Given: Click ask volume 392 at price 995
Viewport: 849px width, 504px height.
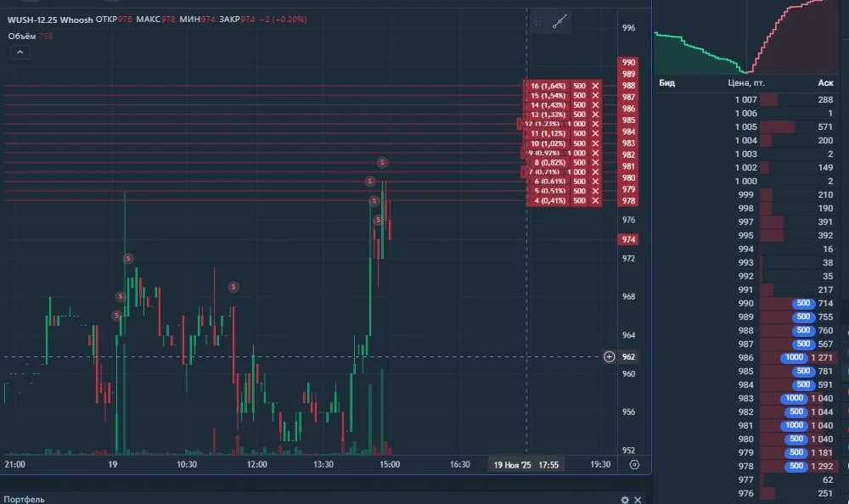Looking at the screenshot, I should (x=825, y=236).
